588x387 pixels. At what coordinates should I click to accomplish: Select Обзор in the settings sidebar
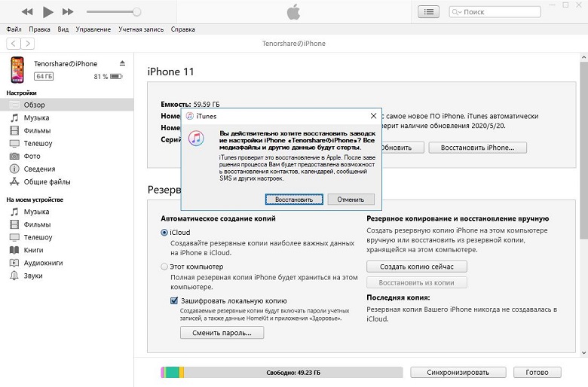pyautogui.click(x=67, y=105)
